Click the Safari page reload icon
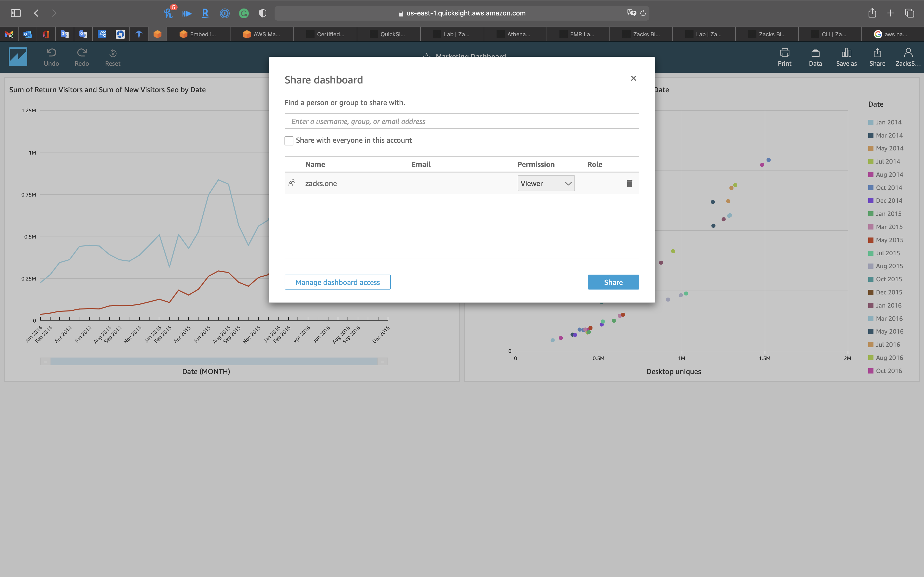Viewport: 924px width, 577px height. (x=643, y=13)
